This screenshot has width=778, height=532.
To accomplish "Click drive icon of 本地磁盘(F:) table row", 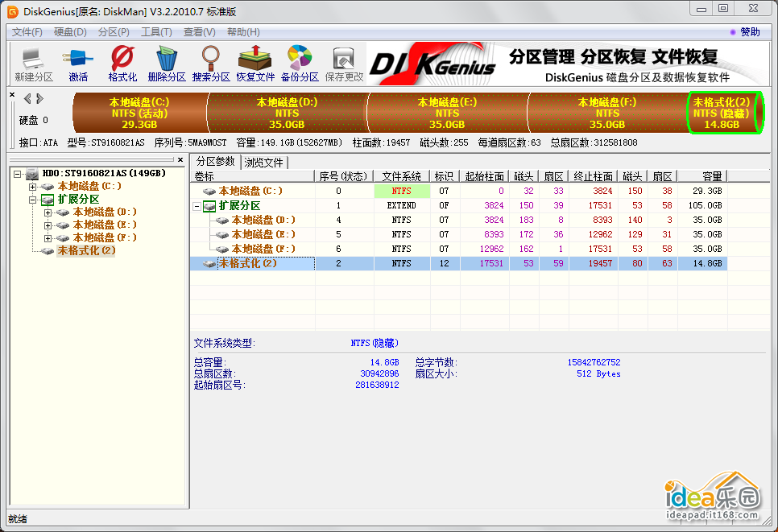I will [221, 249].
